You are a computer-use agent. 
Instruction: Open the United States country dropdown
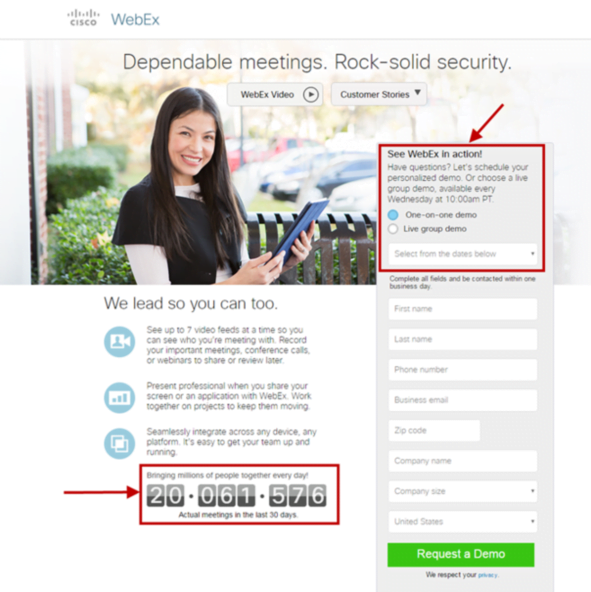(463, 521)
